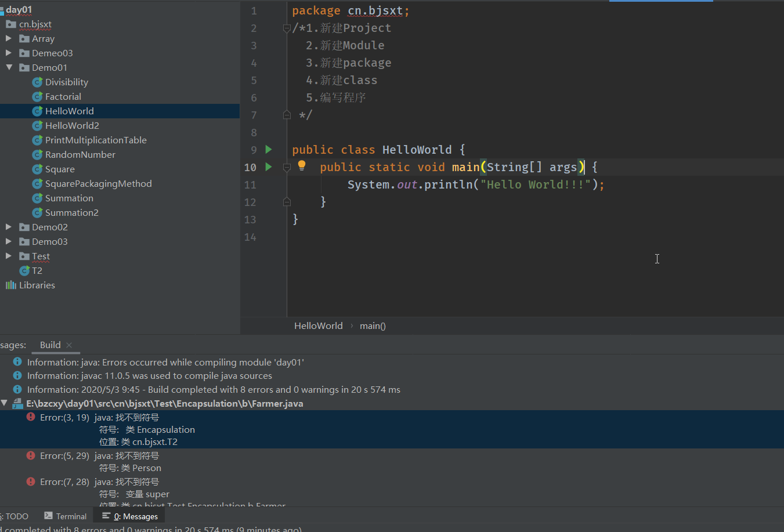The height and width of the screenshot is (532, 784).
Task: Open the Terminal tool window tab
Action: click(x=66, y=516)
